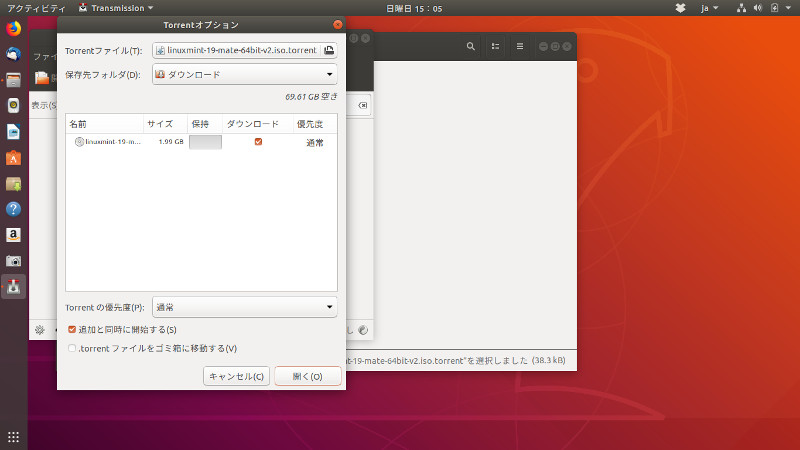Click the open-torrent icon in Transmission toolbar
The height and width of the screenshot is (450, 800).
pos(42,78)
